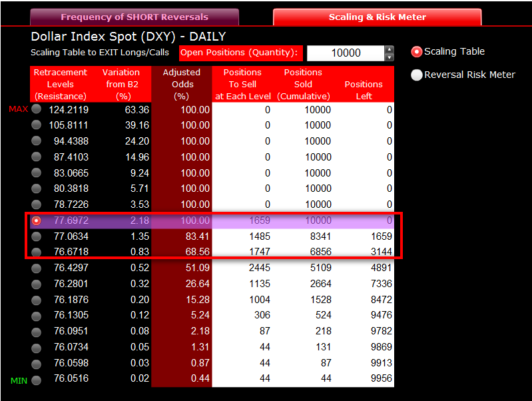Click the 39.16 variation value

click(137, 125)
